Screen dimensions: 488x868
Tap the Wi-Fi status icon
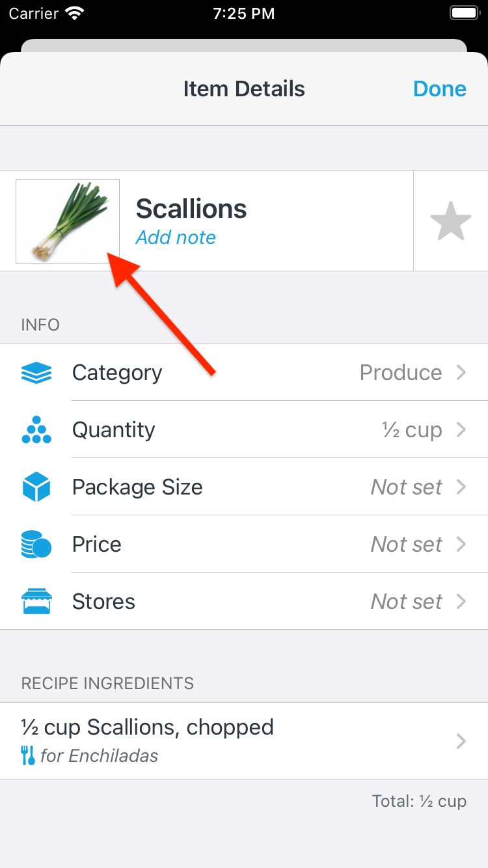click(x=75, y=14)
